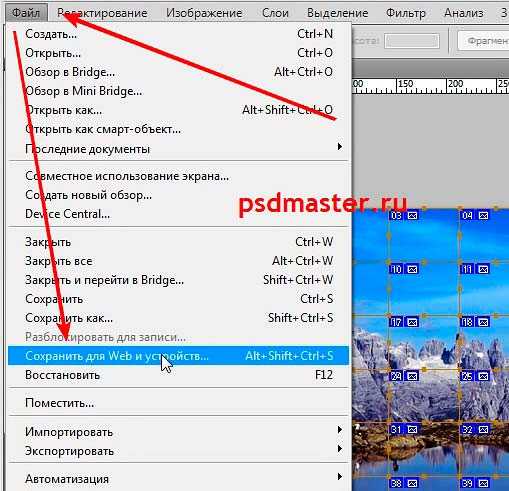The width and height of the screenshot is (509, 491).
Task: Click slice 39 image badge icon
Action: point(483,483)
